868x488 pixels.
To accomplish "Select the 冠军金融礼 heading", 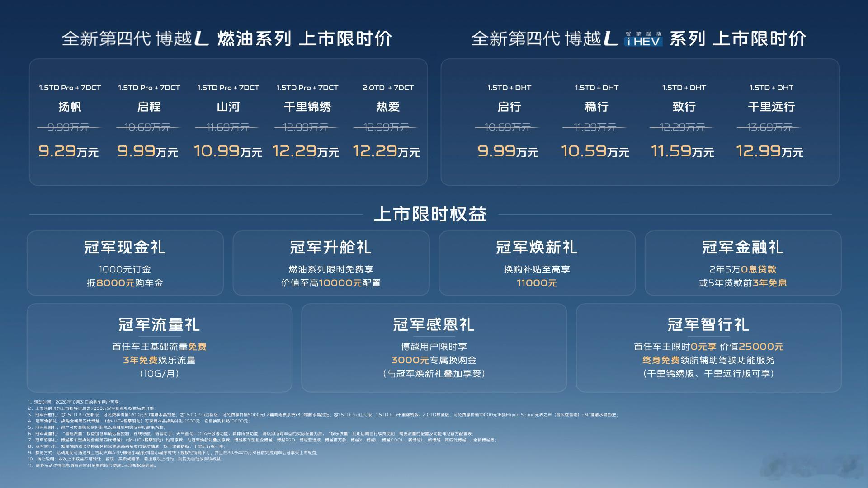I will [743, 247].
